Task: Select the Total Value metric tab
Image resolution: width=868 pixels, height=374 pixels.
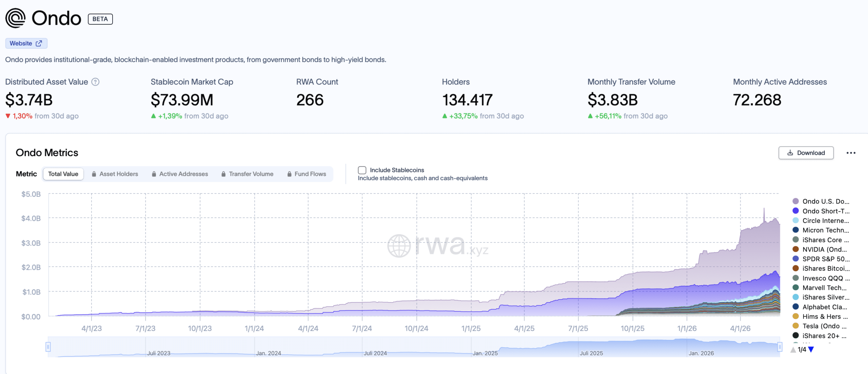Action: click(63, 174)
